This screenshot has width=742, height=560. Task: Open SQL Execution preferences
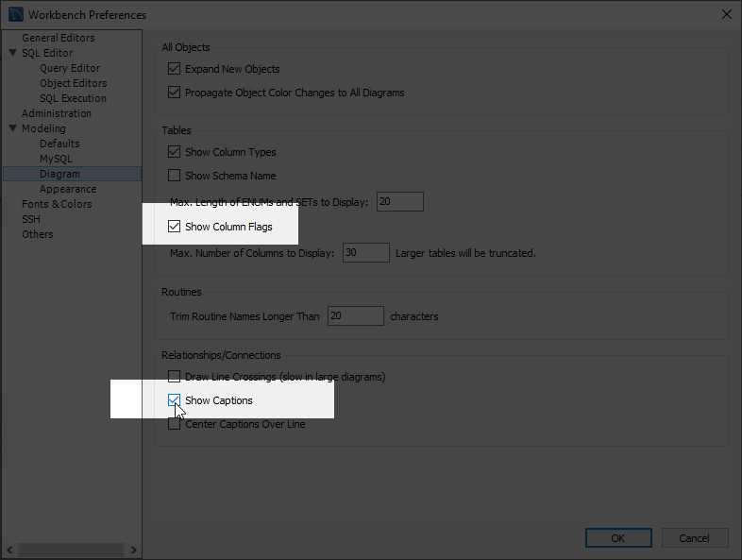(x=74, y=98)
